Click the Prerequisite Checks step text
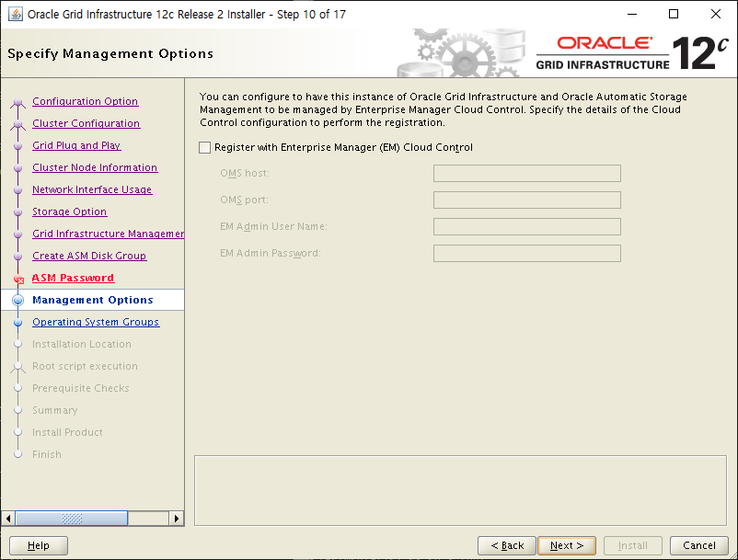 tap(81, 388)
